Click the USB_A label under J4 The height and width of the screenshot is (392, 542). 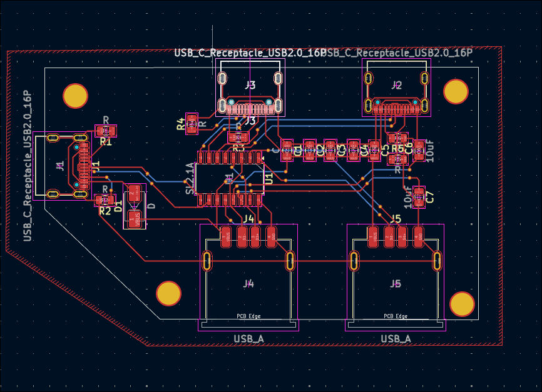[x=248, y=338]
